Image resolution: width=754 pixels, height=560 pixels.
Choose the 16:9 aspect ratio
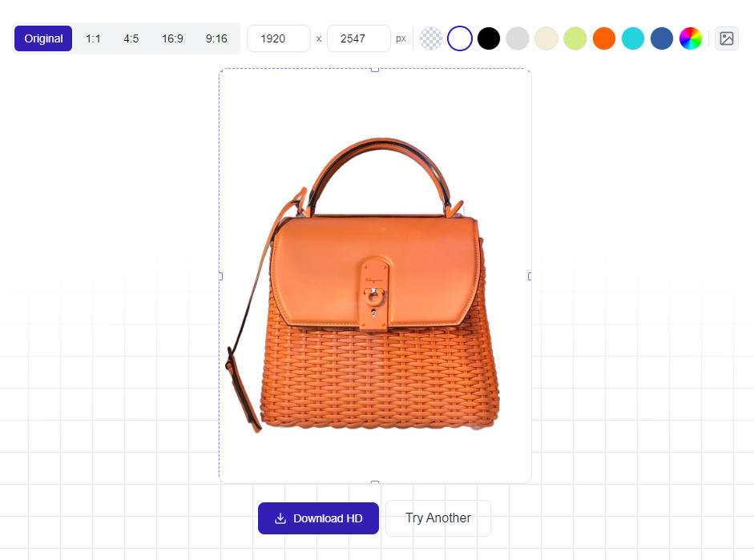coord(172,38)
